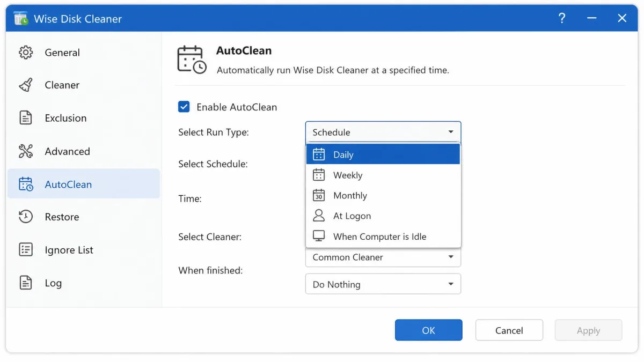Click the Wise Disk Cleaner app icon in title bar
The height and width of the screenshot is (362, 644).
[x=21, y=19]
